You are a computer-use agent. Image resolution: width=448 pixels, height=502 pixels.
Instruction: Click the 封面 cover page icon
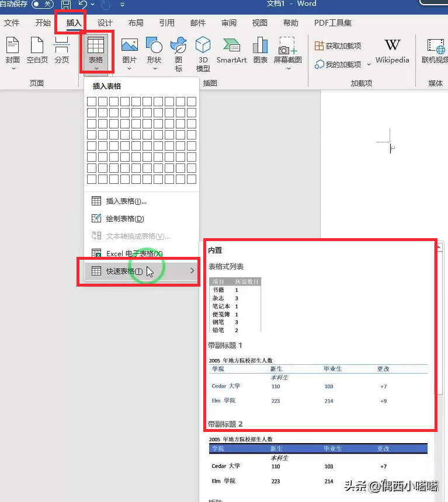(13, 45)
